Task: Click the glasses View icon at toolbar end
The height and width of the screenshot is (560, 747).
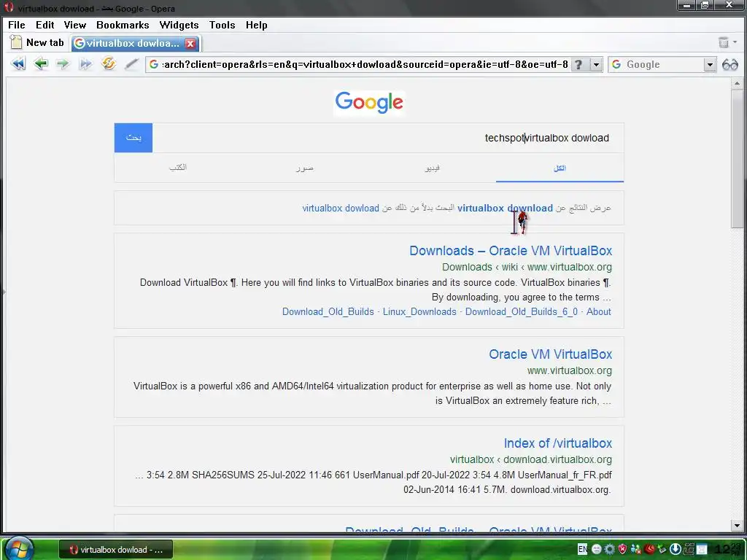Action: click(x=729, y=64)
